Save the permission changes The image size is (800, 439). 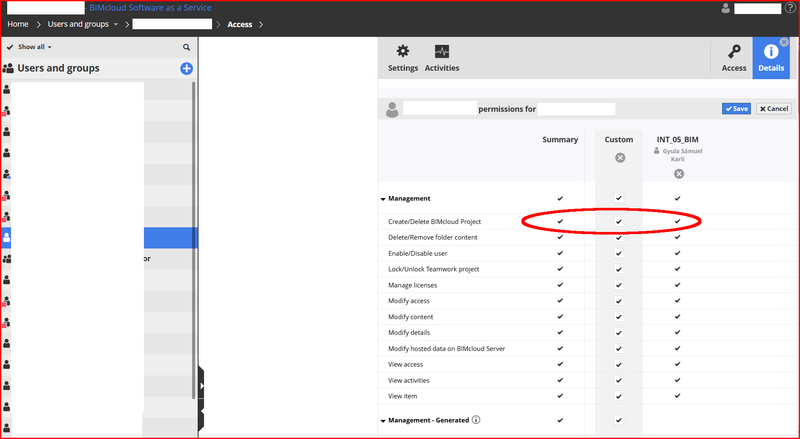pyautogui.click(x=736, y=109)
